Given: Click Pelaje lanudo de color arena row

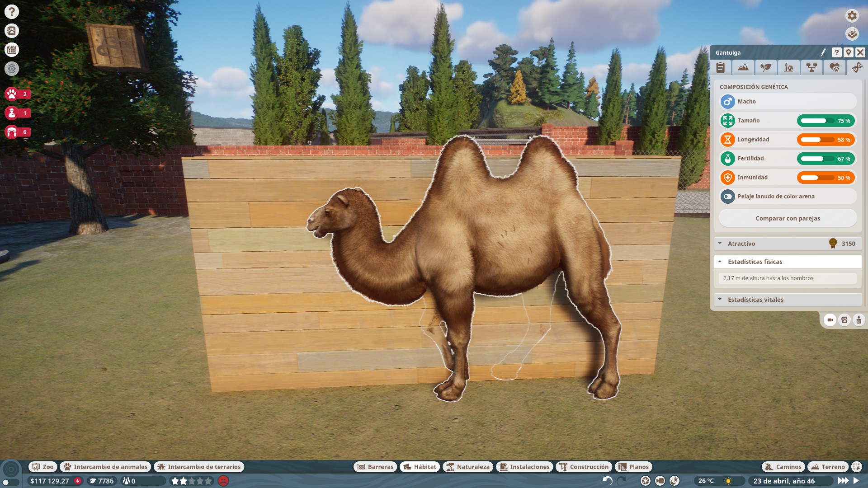Looking at the screenshot, I should [788, 196].
